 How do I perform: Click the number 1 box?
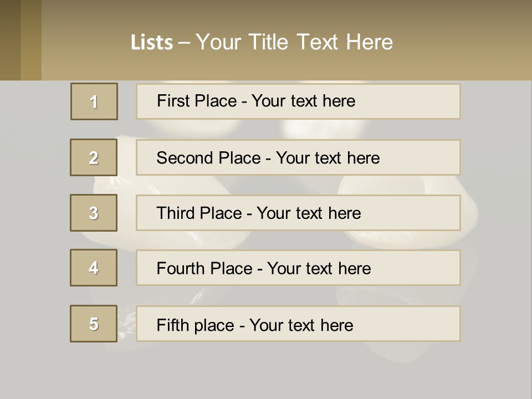click(94, 101)
